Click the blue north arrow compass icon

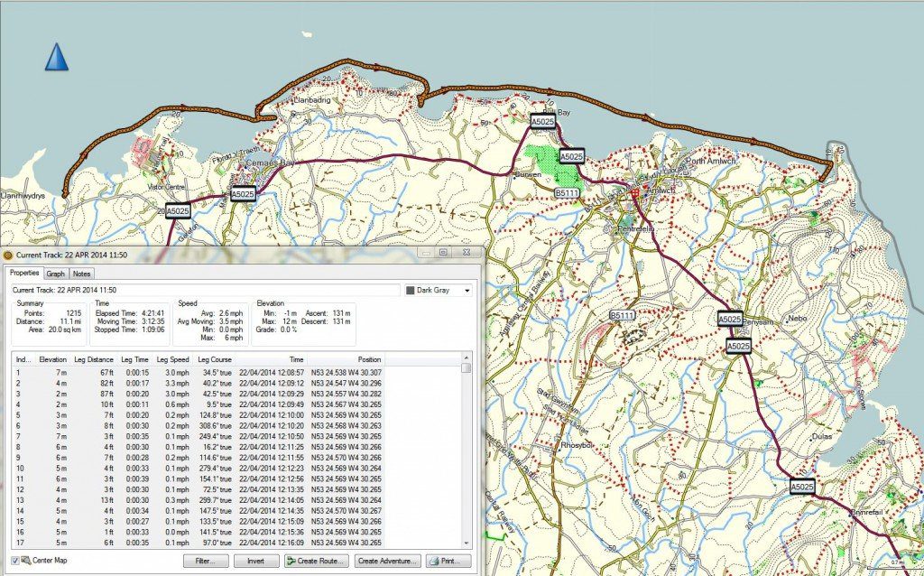[57, 57]
